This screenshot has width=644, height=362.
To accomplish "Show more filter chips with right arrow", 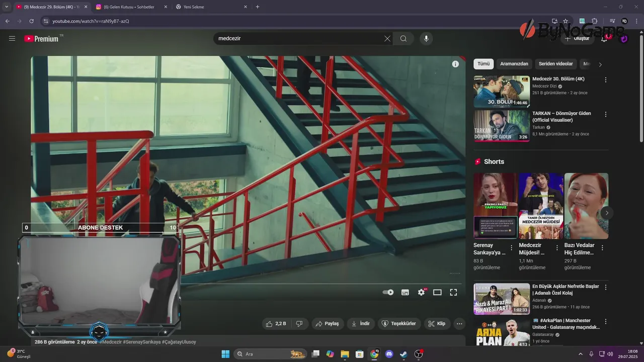I will (600, 64).
